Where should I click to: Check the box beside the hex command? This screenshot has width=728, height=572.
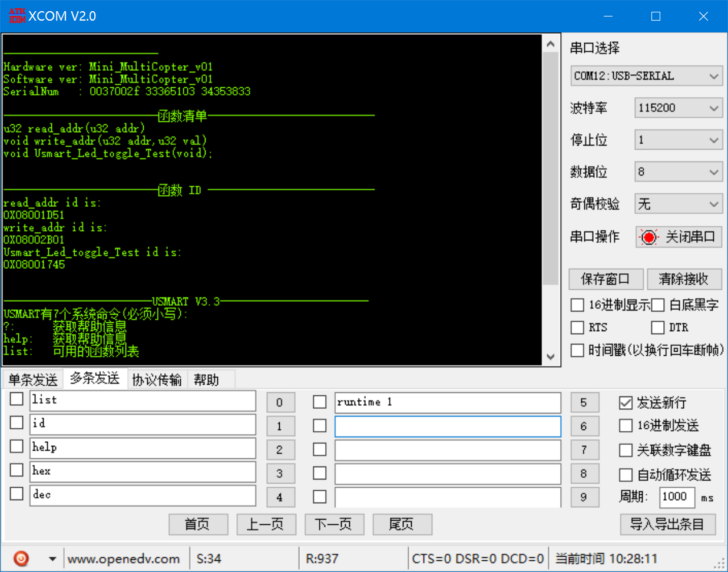point(16,469)
